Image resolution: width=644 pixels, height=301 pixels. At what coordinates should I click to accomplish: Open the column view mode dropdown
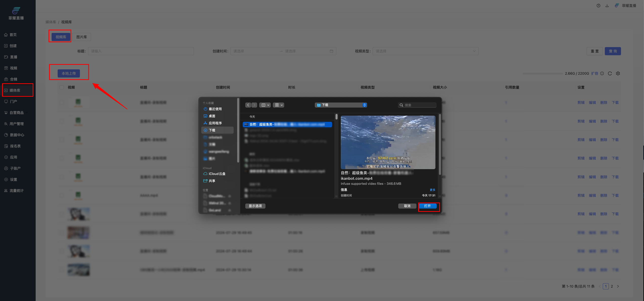coord(265,105)
